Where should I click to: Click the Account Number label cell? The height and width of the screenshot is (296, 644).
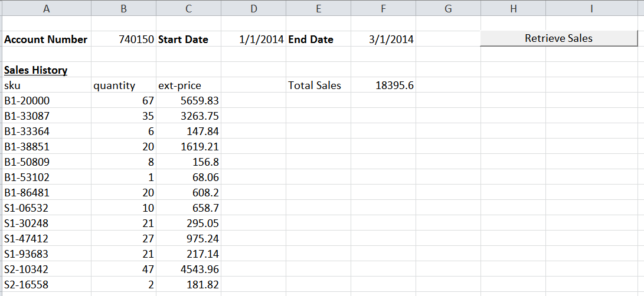[45, 40]
